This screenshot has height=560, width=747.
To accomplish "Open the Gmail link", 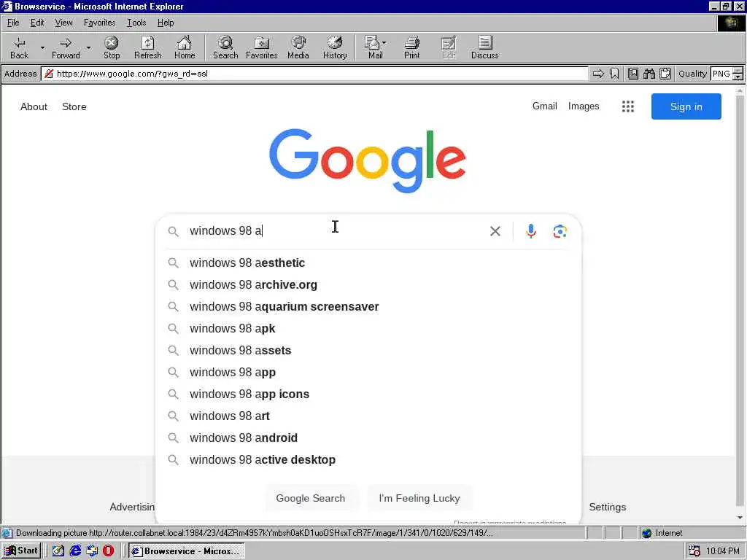I will click(544, 106).
